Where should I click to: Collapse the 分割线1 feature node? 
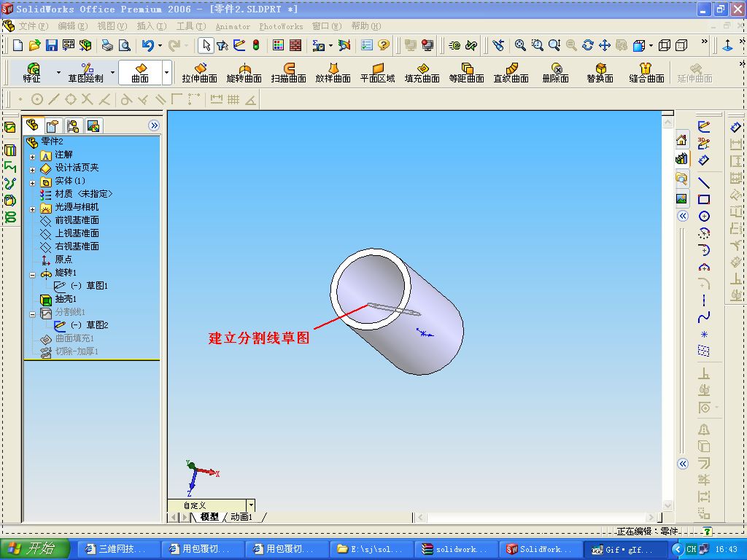pos(32,314)
